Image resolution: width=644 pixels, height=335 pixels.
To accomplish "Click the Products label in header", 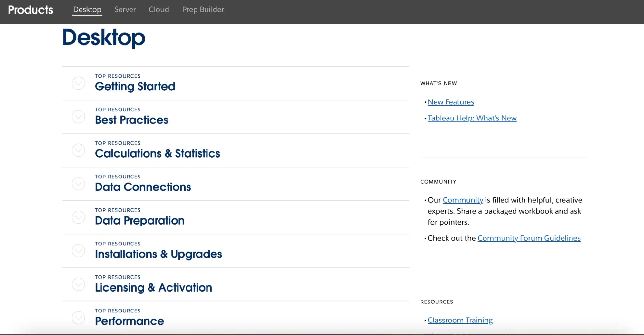I will point(31,10).
